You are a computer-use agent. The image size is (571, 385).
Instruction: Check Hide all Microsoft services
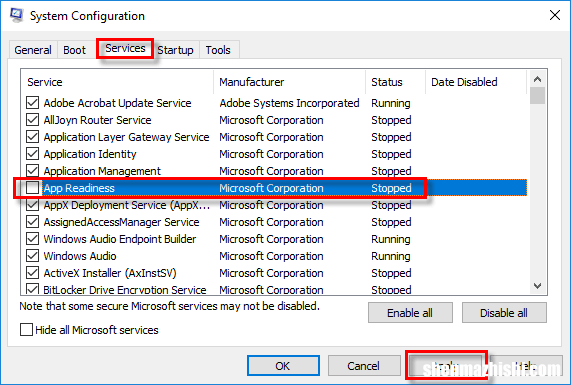click(x=26, y=330)
